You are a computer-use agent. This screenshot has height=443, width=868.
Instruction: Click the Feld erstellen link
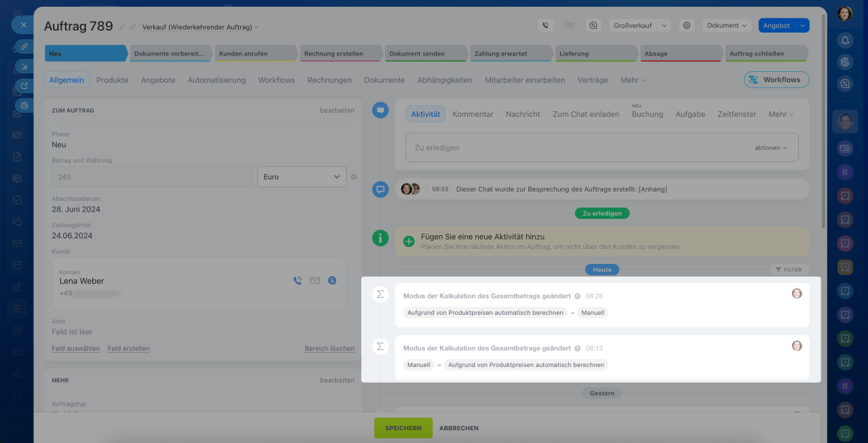coord(128,349)
